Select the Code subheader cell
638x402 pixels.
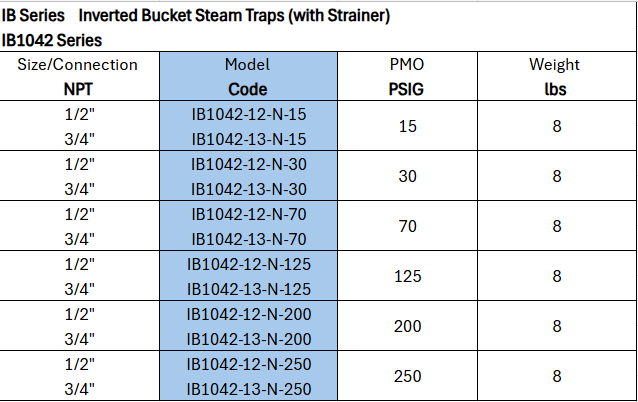click(248, 88)
